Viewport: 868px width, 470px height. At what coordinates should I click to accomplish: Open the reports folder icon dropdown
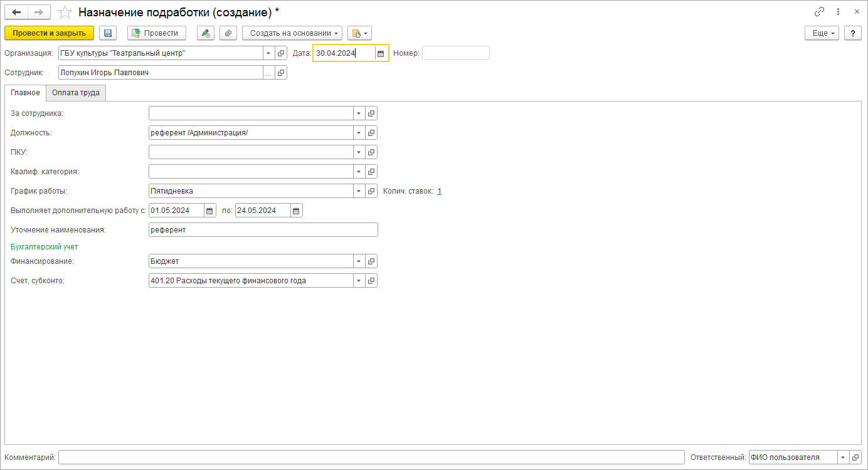click(x=359, y=33)
